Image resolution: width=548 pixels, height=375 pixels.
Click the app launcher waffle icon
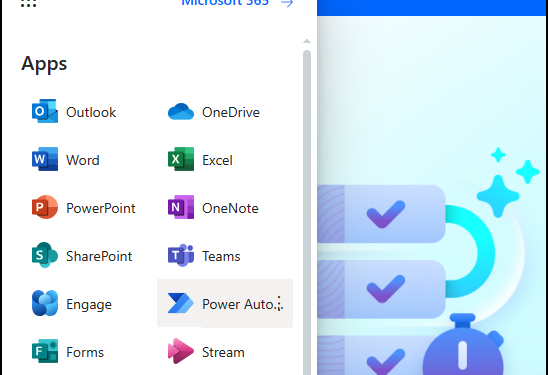point(28,3)
